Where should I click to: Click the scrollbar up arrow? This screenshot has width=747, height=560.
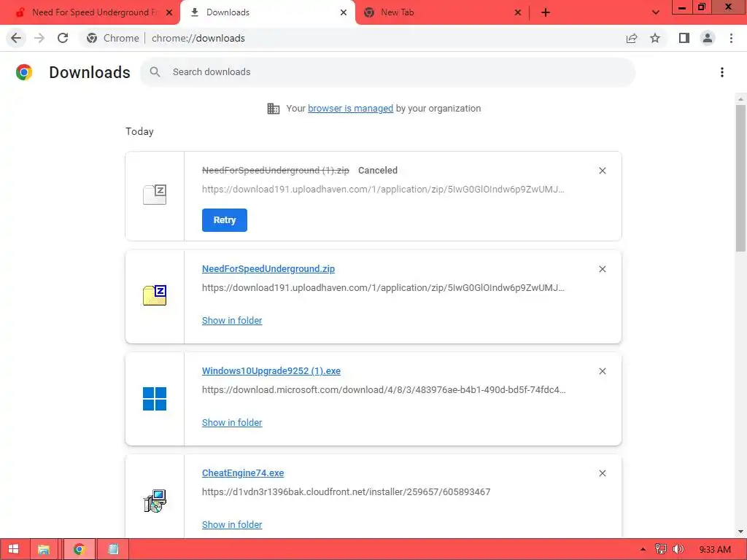[x=741, y=99]
